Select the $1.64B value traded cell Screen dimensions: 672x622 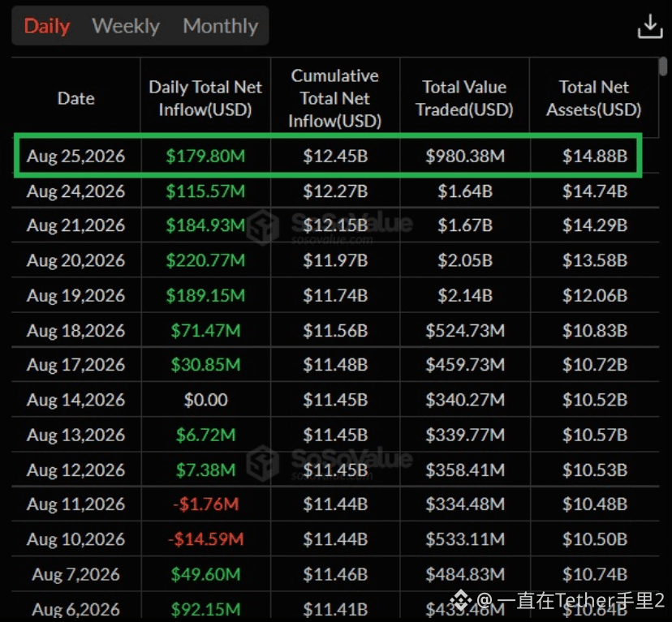coord(465,191)
